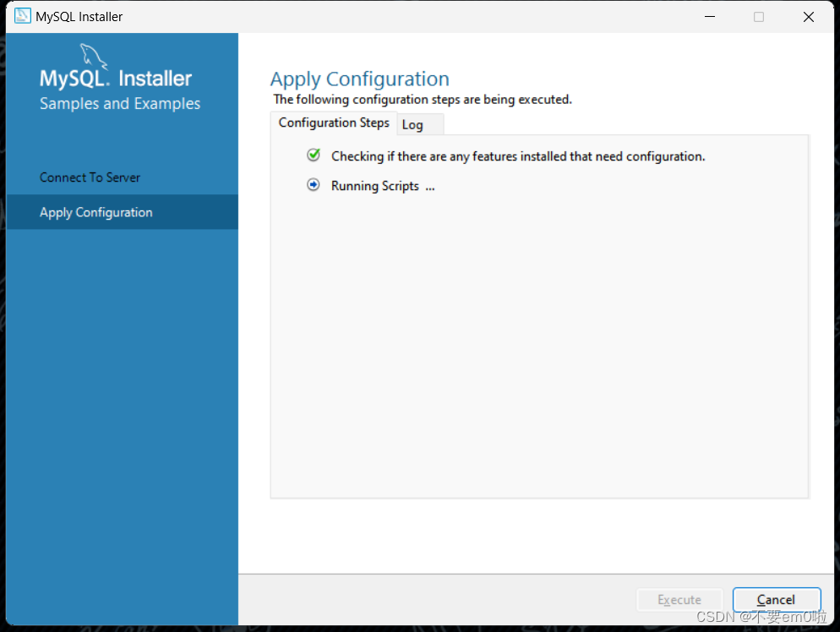Click the disabled Execute button
Viewport: 840px width, 632px height.
(679, 599)
